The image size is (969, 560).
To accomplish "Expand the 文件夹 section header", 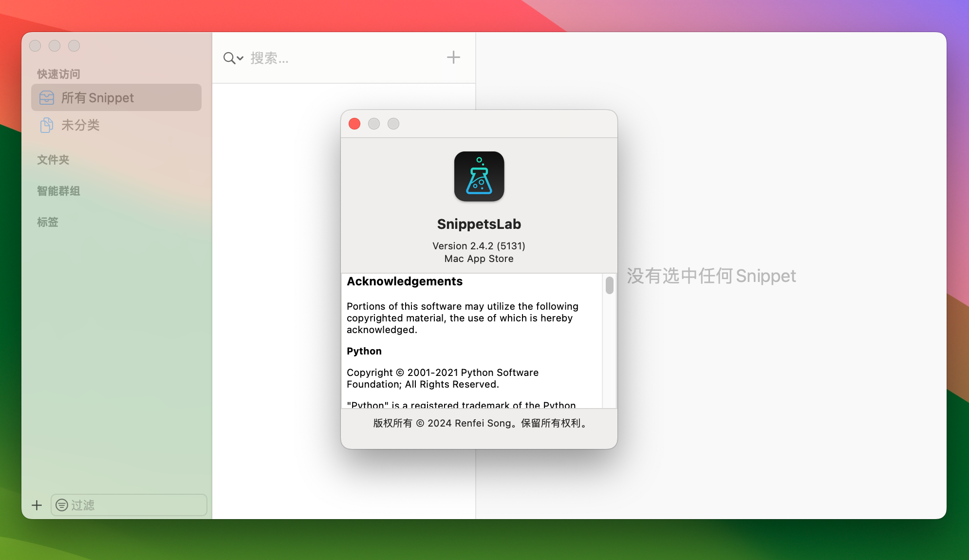I will click(53, 160).
